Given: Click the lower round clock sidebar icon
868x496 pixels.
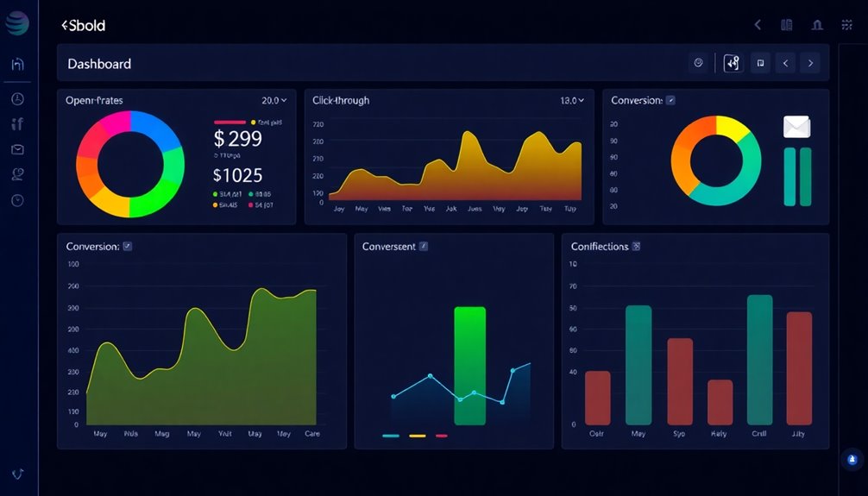Looking at the screenshot, I should point(18,200).
